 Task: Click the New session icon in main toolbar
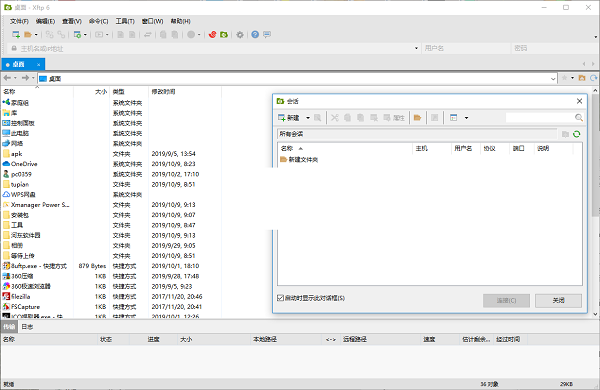(16, 34)
